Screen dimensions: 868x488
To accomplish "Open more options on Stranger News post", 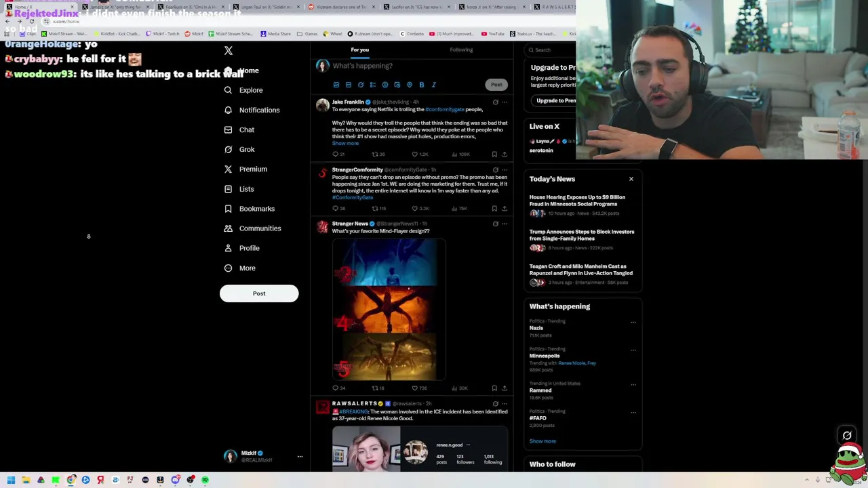I will coord(505,224).
